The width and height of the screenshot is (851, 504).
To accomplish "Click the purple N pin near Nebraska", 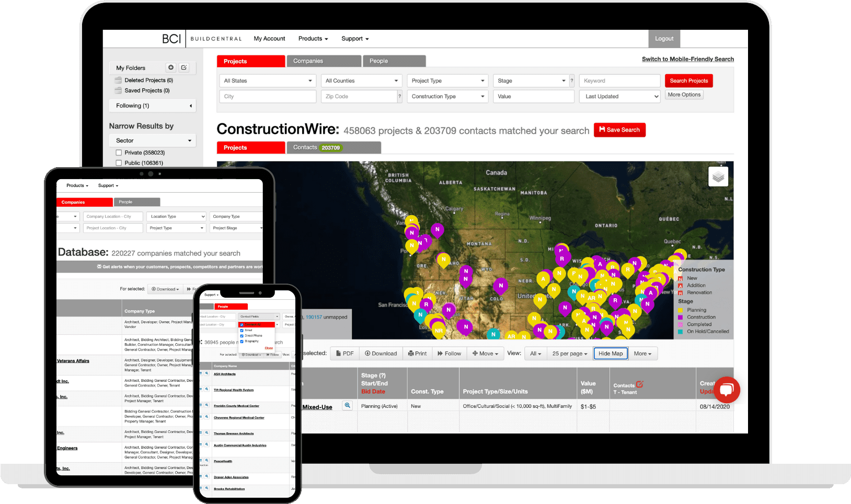I will pyautogui.click(x=501, y=285).
